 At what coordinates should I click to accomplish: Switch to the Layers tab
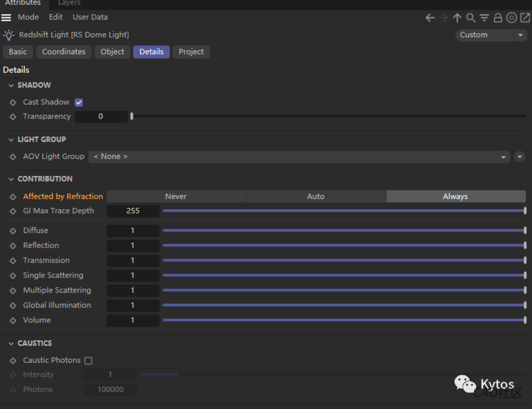point(69,3)
